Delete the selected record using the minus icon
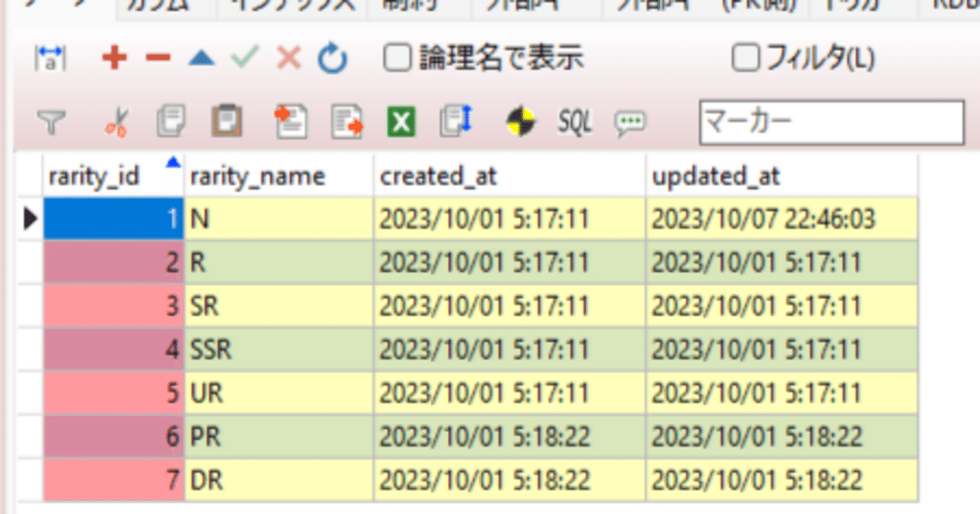The height and width of the screenshot is (514, 980). (x=156, y=57)
